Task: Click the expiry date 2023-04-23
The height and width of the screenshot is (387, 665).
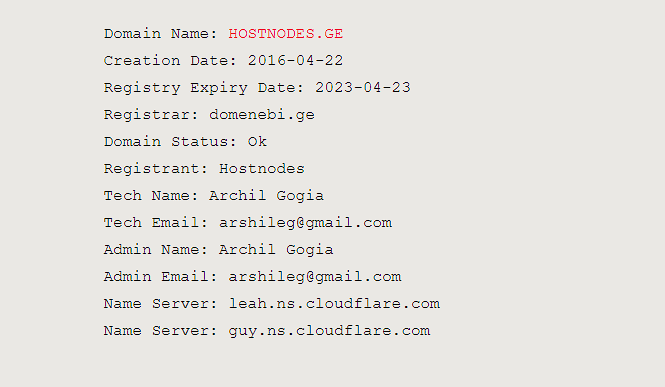Action: coord(363,88)
